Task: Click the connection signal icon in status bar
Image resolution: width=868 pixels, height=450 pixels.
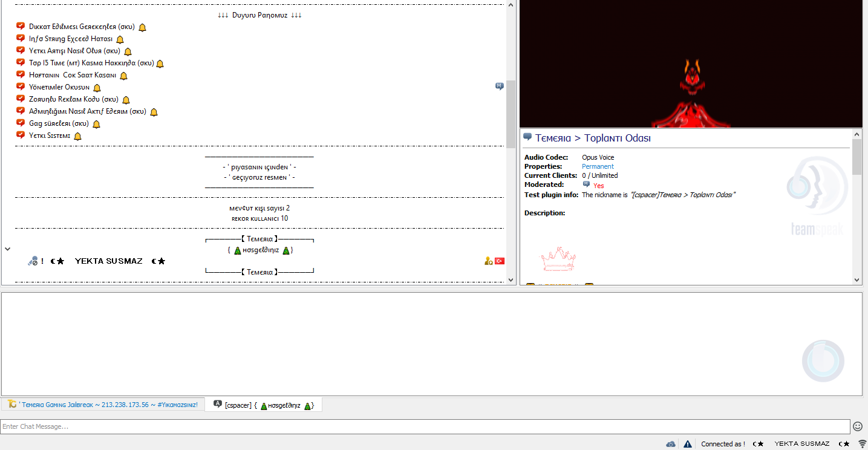Action: click(x=863, y=444)
